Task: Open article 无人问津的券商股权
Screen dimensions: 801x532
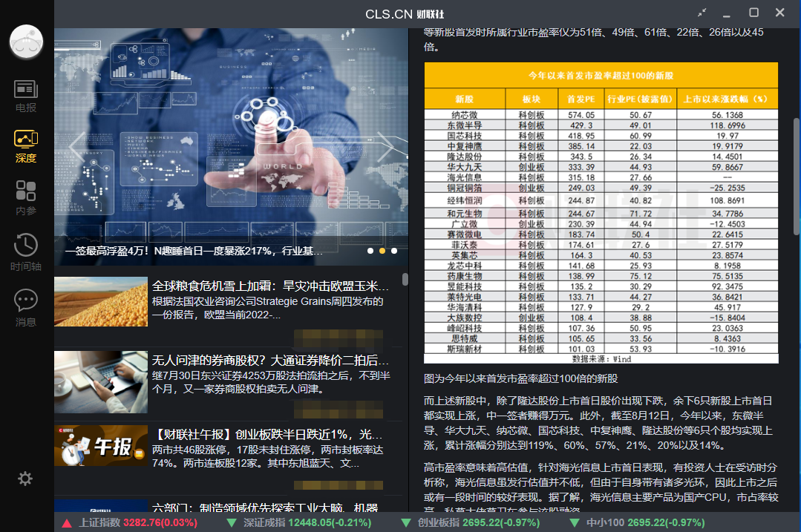Action: pos(270,361)
